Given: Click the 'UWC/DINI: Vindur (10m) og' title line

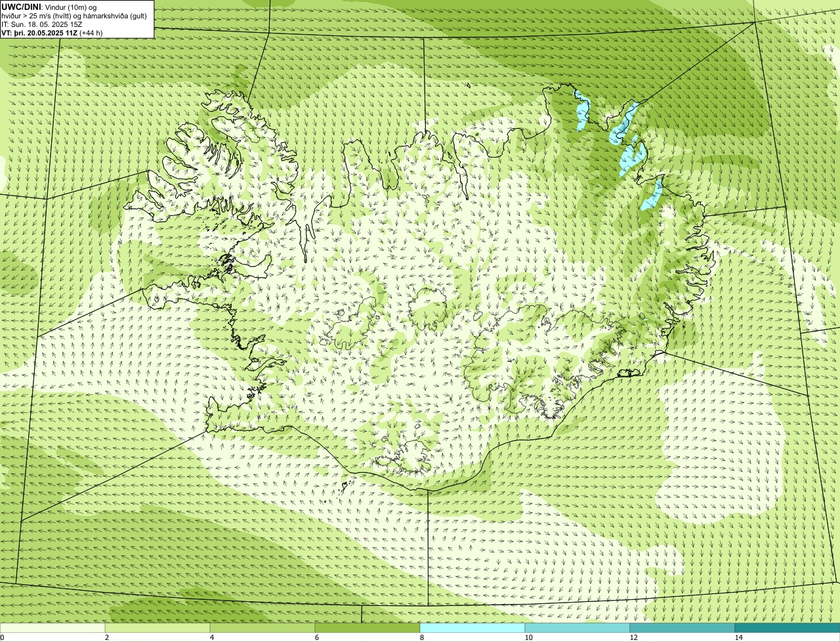Looking at the screenshot, I should click(49, 7).
